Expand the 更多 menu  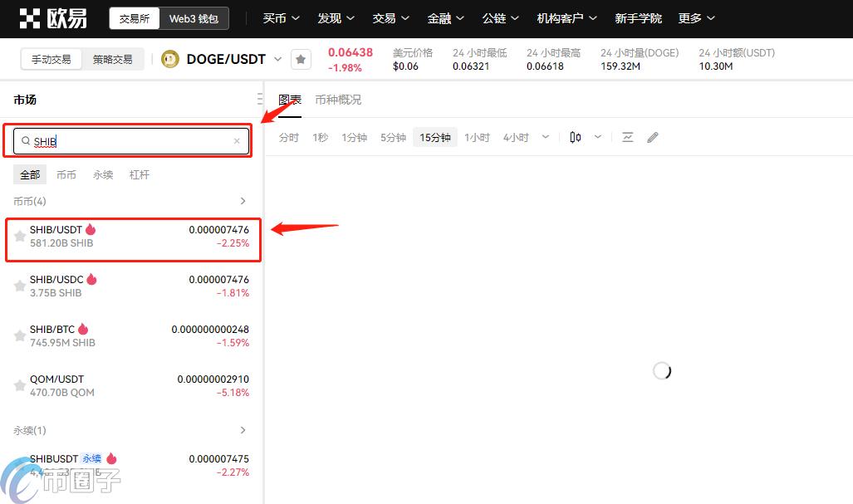[x=697, y=18]
